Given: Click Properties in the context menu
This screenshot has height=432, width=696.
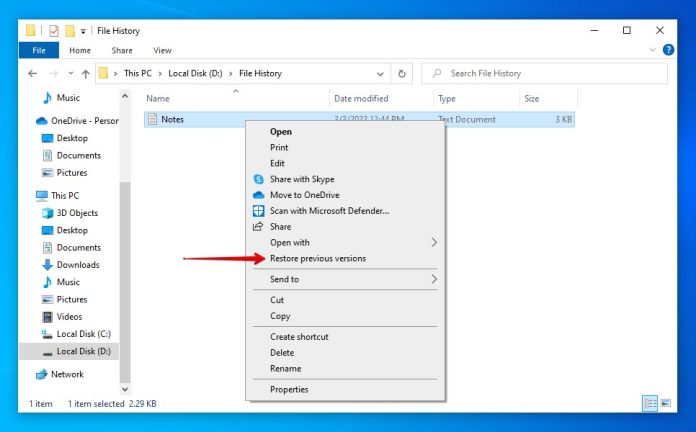Looking at the screenshot, I should point(289,390).
